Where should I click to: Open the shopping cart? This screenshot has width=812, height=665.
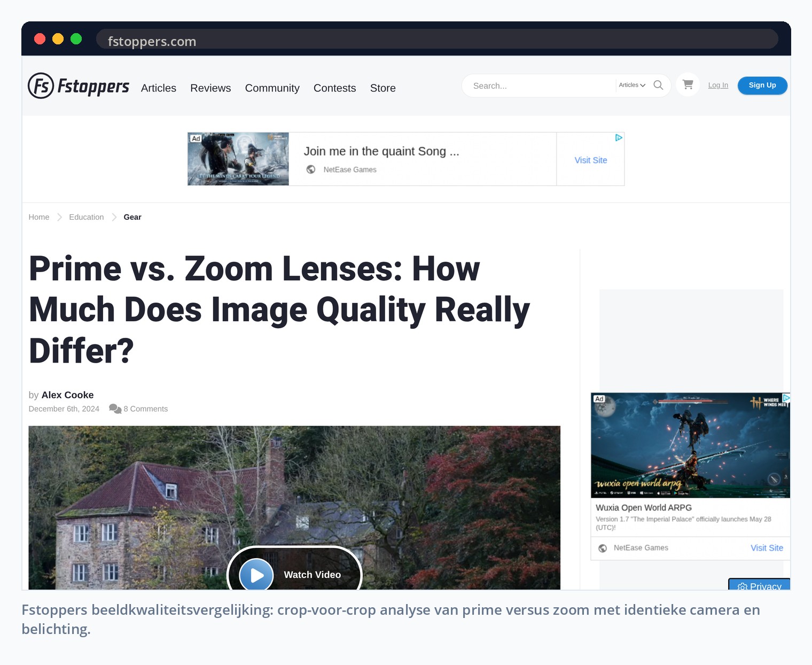click(688, 84)
